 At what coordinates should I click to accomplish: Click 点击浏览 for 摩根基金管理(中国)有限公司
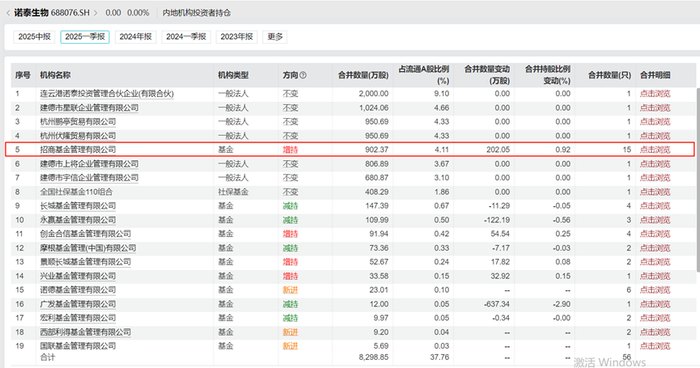click(655, 248)
